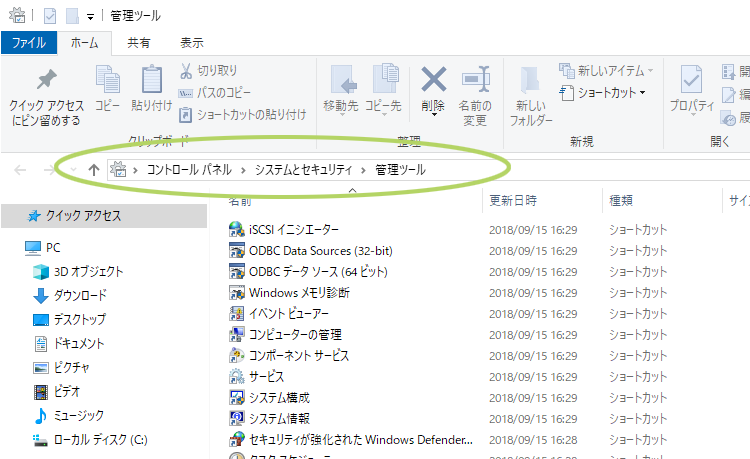Open the 移動先 (Move to) button
The image size is (750, 459).
341,89
